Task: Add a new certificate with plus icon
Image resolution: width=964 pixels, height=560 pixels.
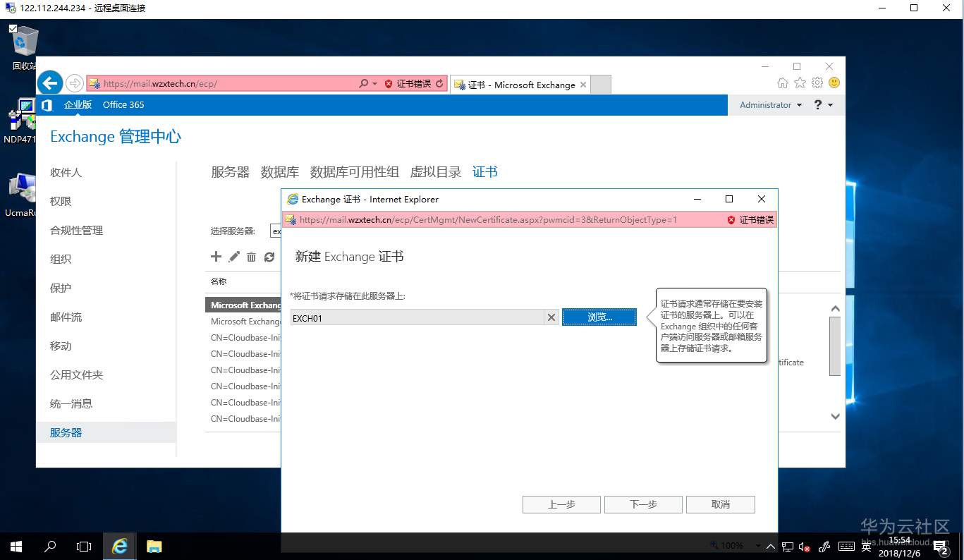Action: tap(216, 256)
